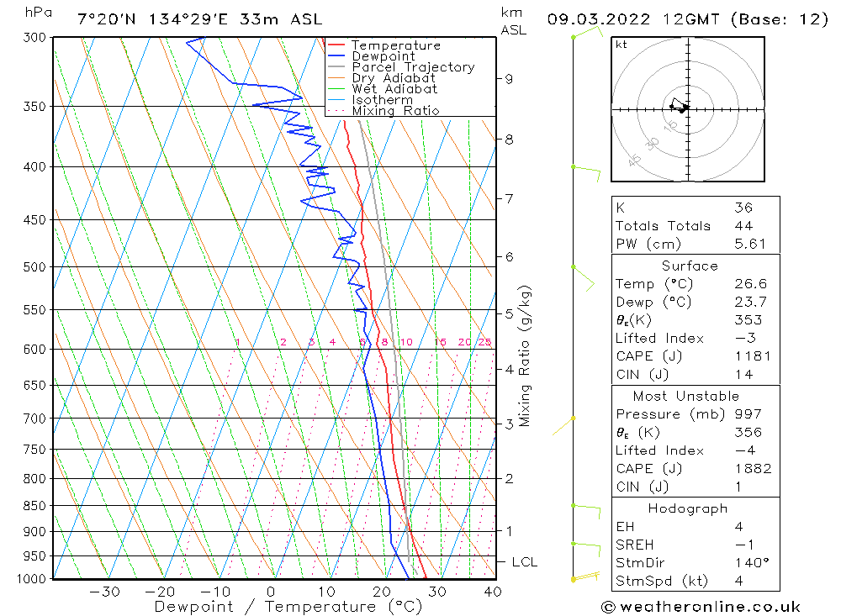Click the SREH value -1
This screenshot has height=616, width=841.
[x=745, y=545]
